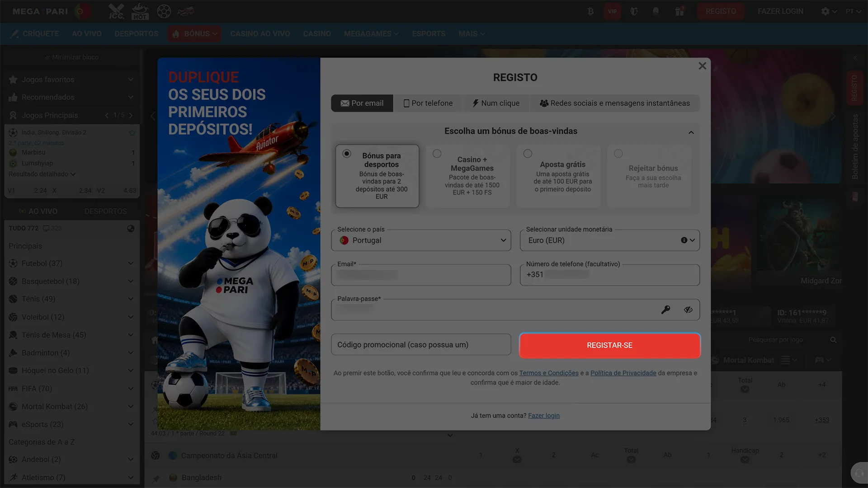The width and height of the screenshot is (868, 488).
Task: Select the Por email registration tab
Action: coord(362,103)
